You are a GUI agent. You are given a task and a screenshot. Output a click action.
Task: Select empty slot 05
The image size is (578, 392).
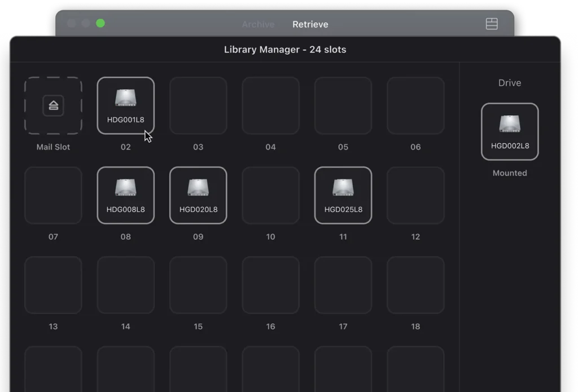point(343,105)
